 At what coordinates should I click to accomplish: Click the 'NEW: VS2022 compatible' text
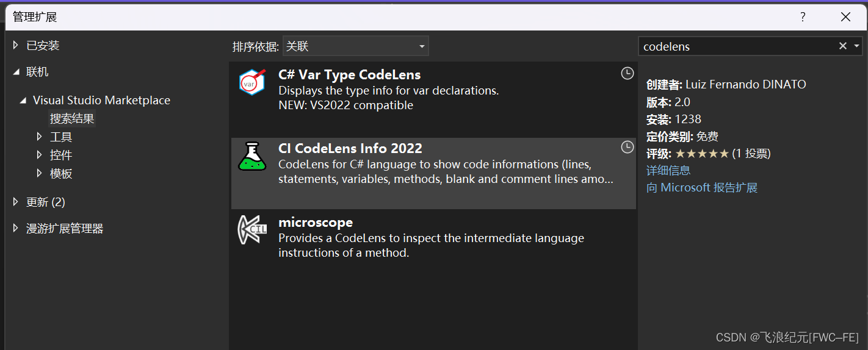point(346,105)
